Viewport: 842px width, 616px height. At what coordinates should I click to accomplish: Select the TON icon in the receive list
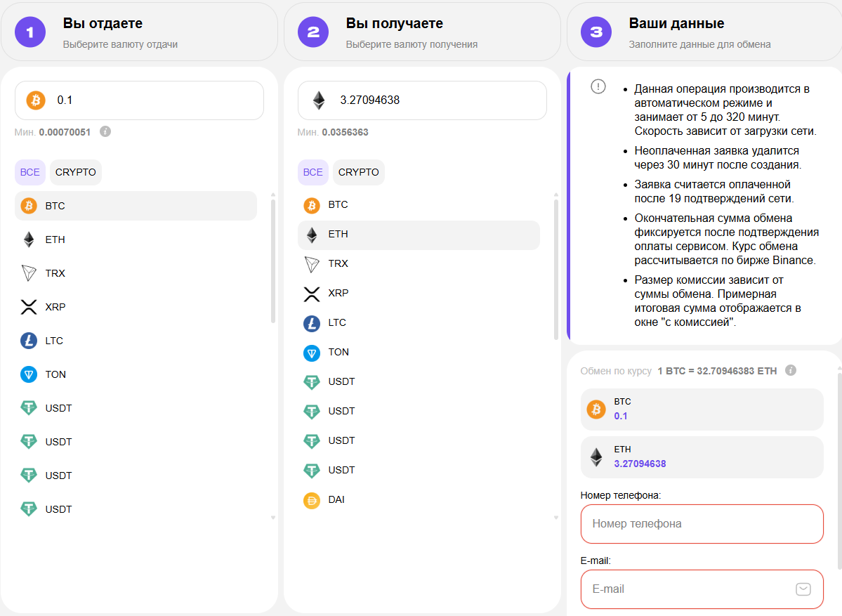pos(312,352)
